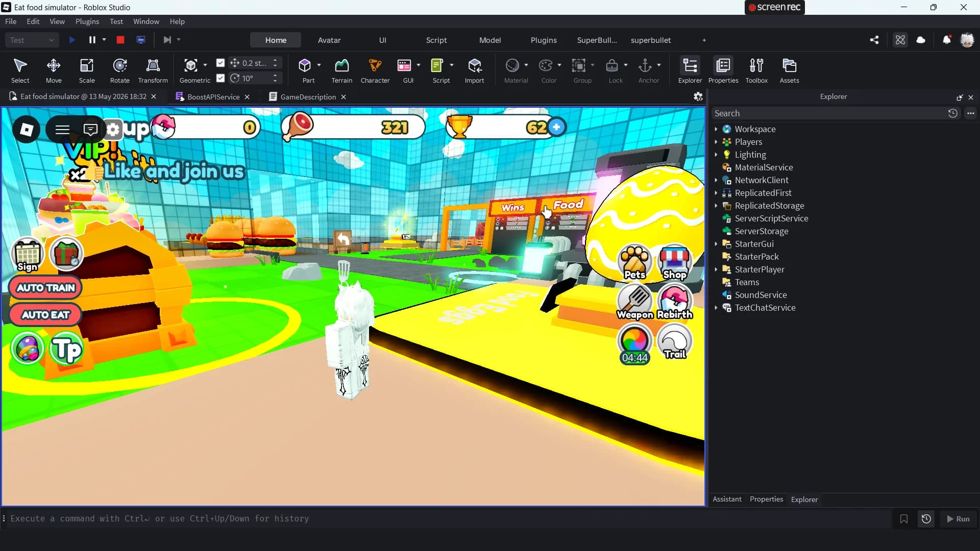The image size is (980, 551).
Task: Open the in-game Trail menu
Action: (675, 341)
